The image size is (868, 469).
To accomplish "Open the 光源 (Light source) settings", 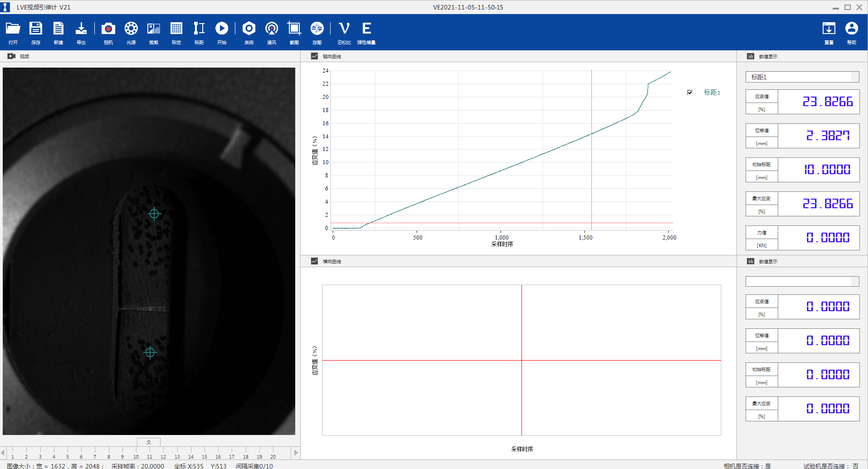I will click(x=131, y=29).
